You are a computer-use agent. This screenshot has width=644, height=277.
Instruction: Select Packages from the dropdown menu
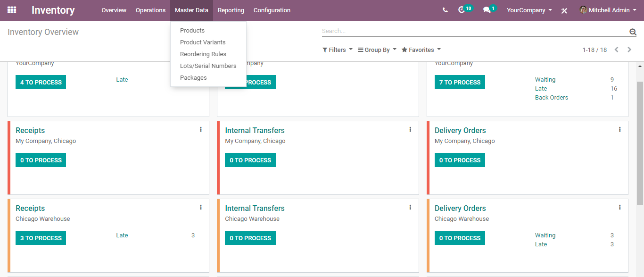click(208, 77)
